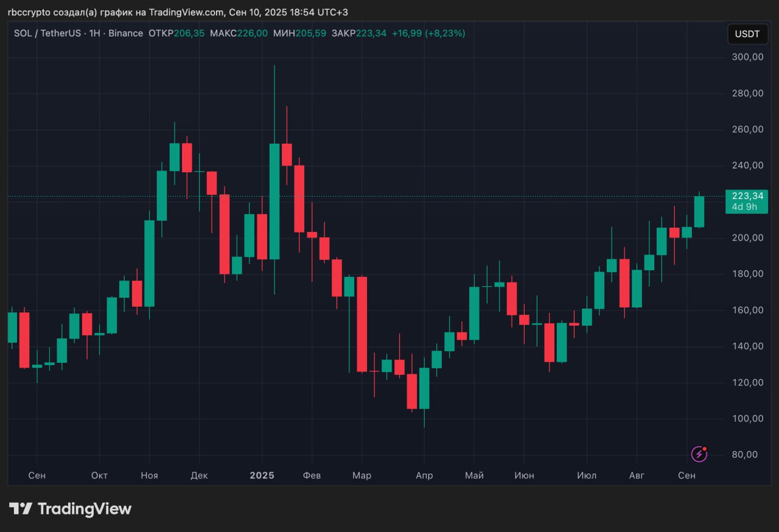779x532 pixels.
Task: Click the 4d 9h countdown under current price
Action: tap(744, 206)
